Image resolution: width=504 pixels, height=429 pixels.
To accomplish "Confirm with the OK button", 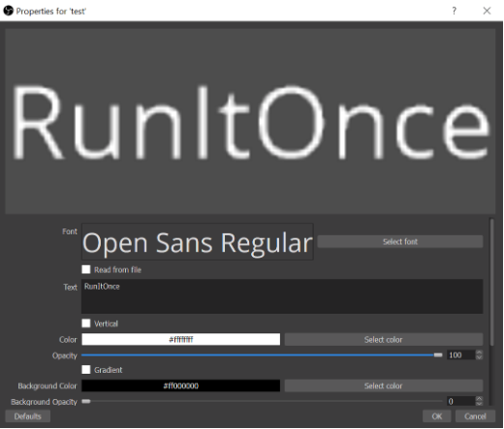I will pyautogui.click(x=436, y=416).
